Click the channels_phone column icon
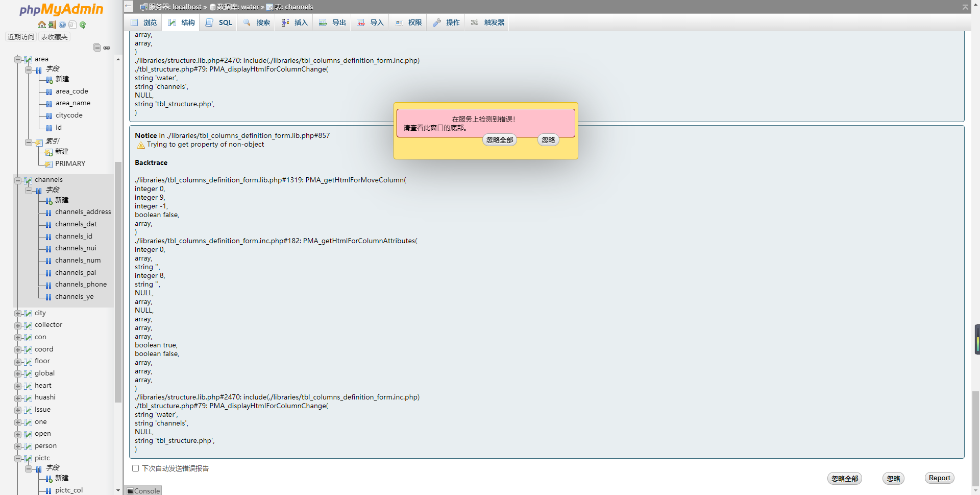This screenshot has height=495, width=980. [x=48, y=285]
